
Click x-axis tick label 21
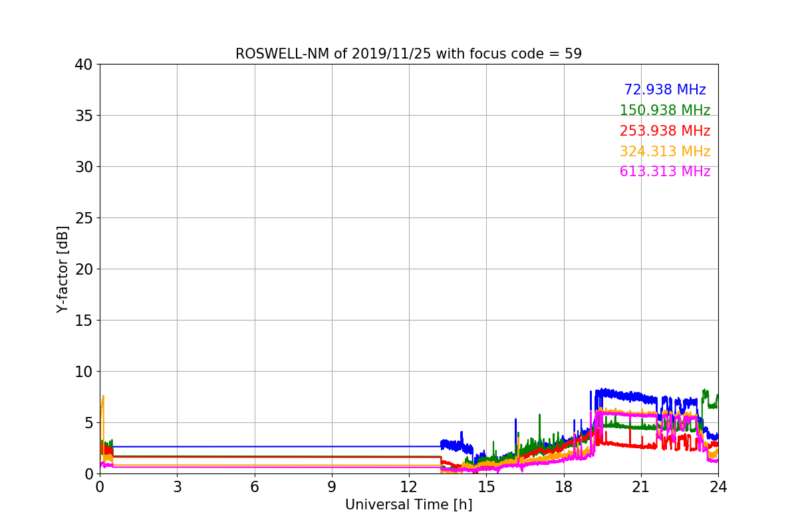pyautogui.click(x=641, y=487)
